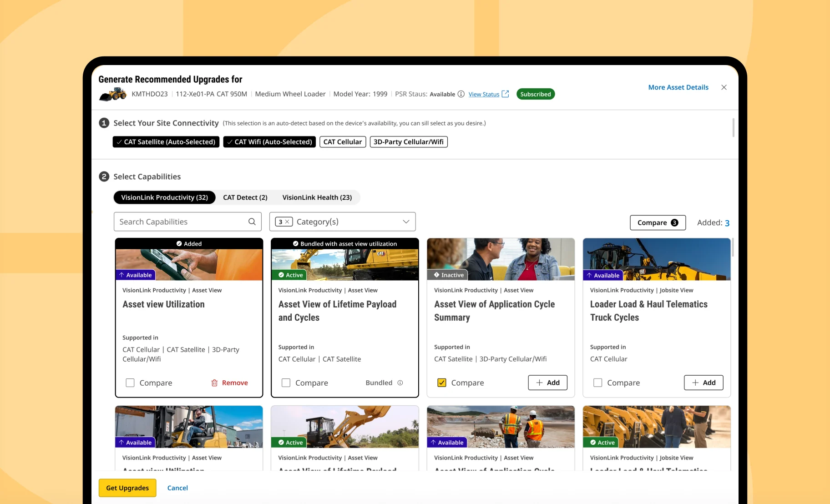Deselect CAT Wifi (Auto-Selected) connectivity

click(269, 142)
